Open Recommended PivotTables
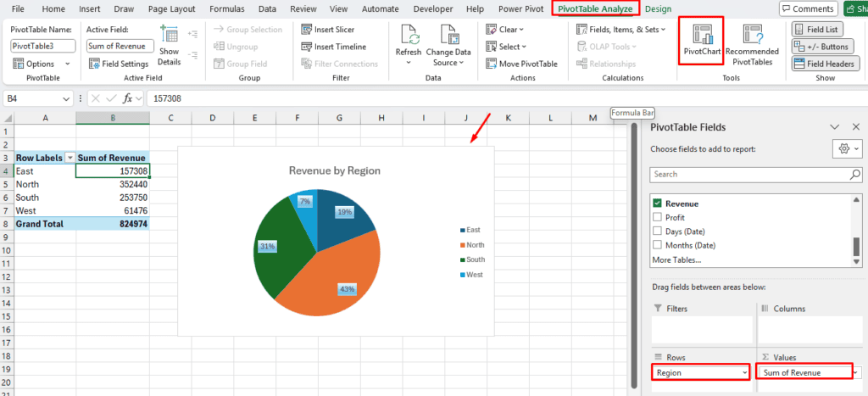This screenshot has width=868, height=396. click(x=752, y=46)
